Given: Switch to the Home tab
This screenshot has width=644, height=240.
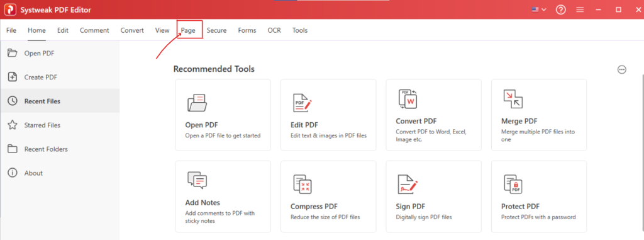Looking at the screenshot, I should [36, 30].
